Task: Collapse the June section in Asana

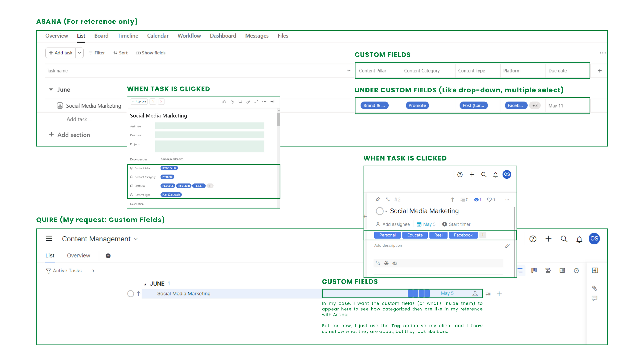Action: [51, 89]
